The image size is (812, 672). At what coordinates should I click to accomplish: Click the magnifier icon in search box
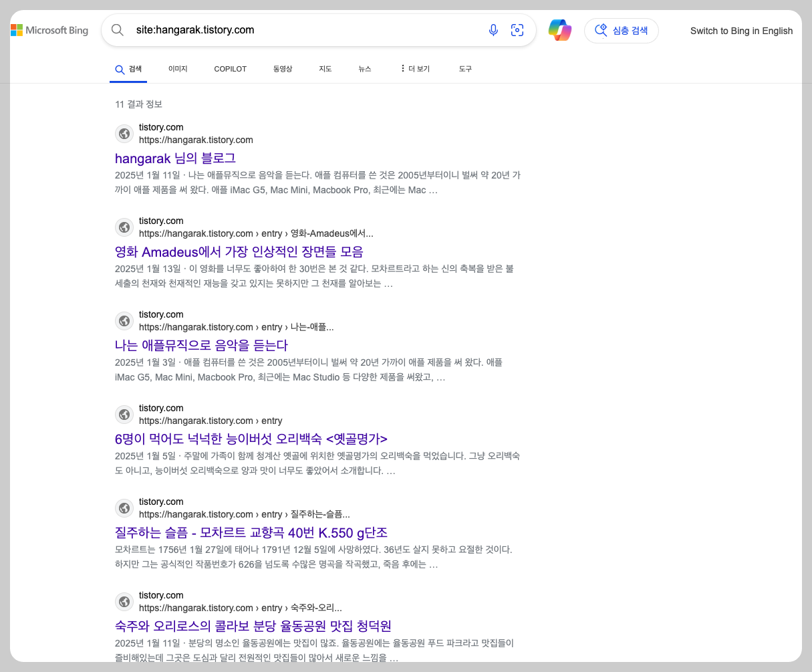(118, 30)
